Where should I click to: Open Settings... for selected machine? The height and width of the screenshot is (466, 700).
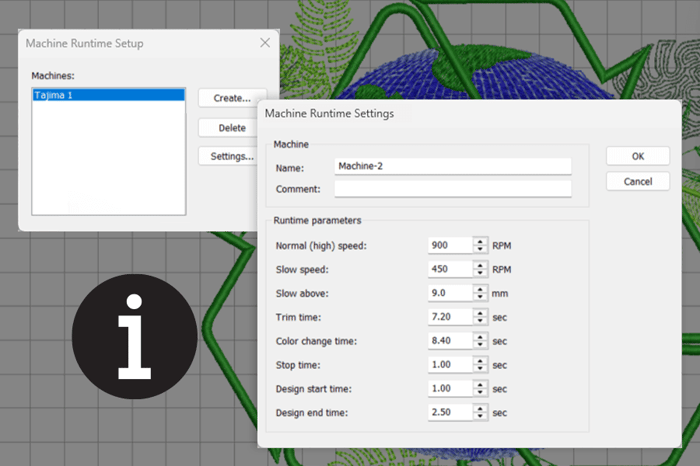(x=231, y=156)
